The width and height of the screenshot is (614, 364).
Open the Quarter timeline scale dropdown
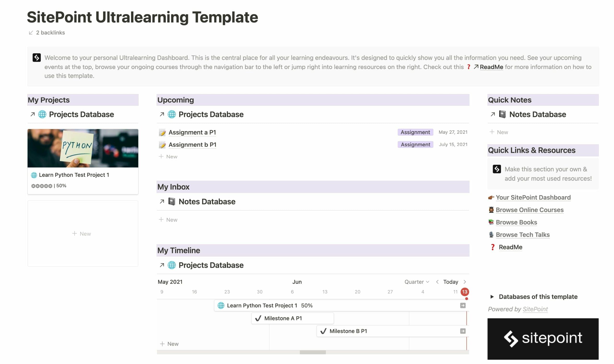click(417, 282)
